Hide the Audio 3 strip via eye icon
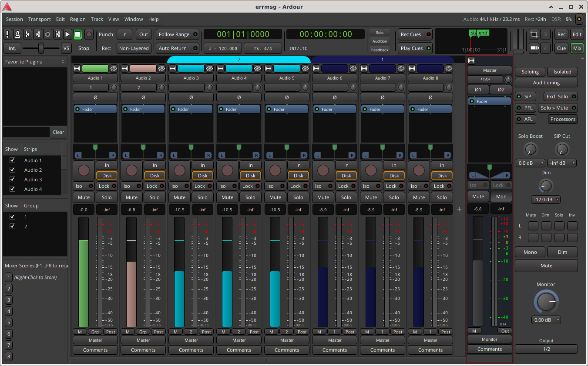 pyautogui.click(x=209, y=68)
